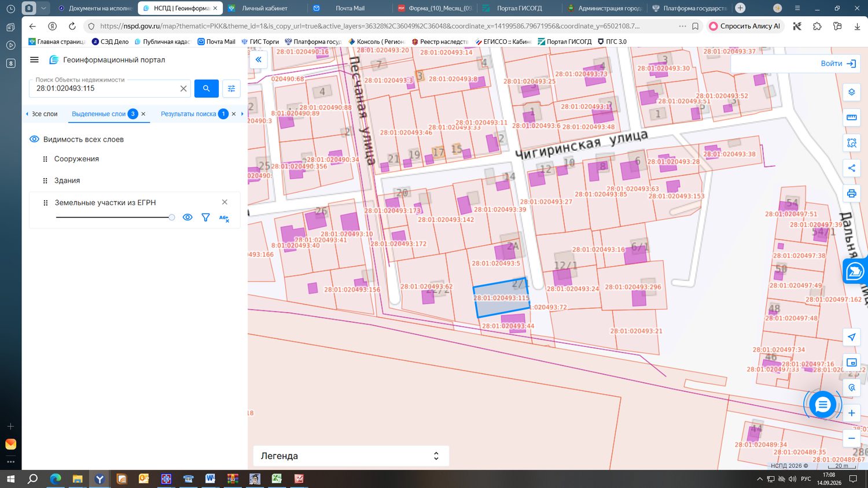
Task: Activate the area search selection tool
Action: coord(851,143)
